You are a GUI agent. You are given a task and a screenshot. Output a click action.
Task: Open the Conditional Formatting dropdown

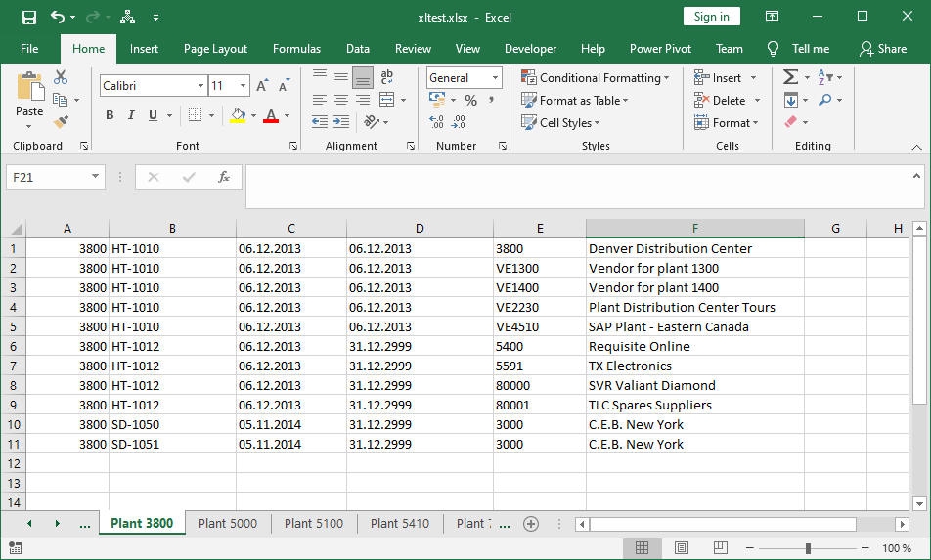click(x=596, y=78)
